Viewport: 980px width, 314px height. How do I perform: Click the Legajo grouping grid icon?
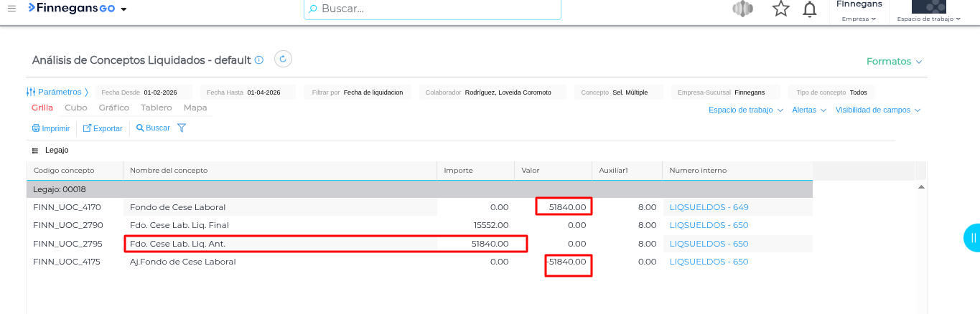click(x=34, y=151)
